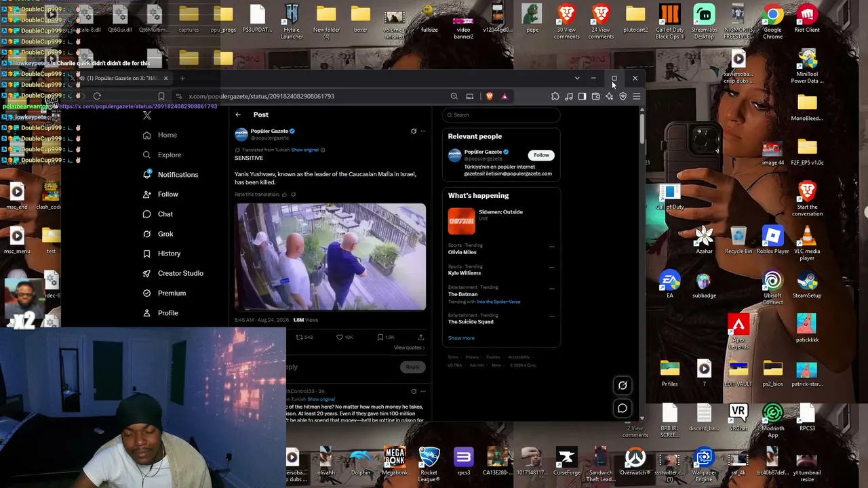Open the browser hamburger main menu
This screenshot has height=488, width=868.
click(637, 96)
